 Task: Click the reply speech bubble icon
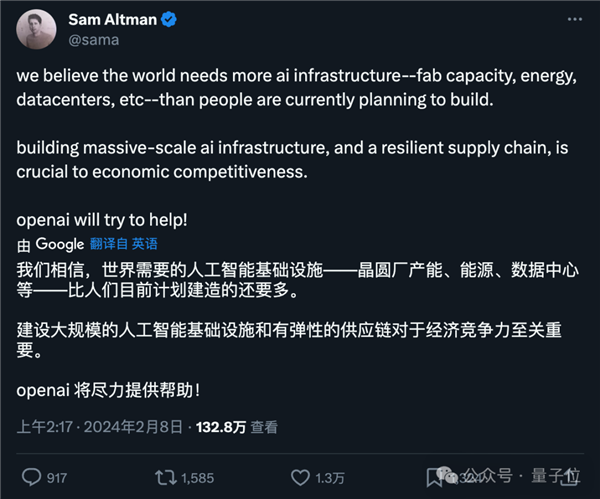31,477
